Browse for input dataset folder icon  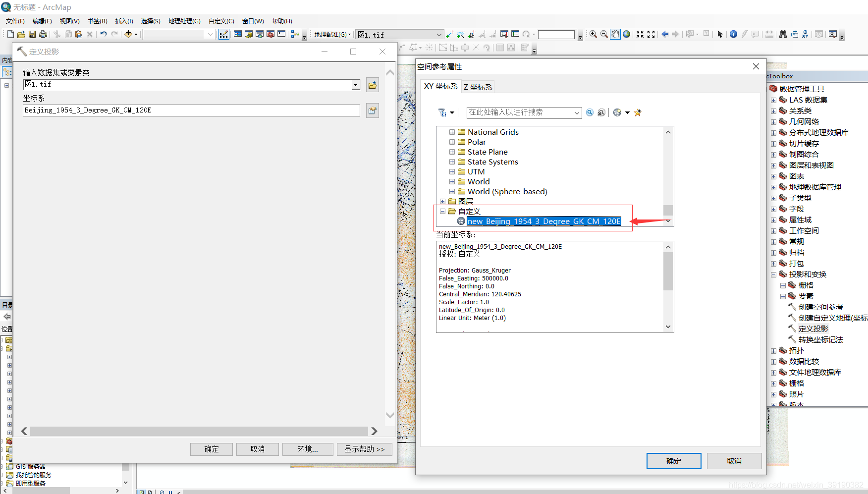(373, 85)
